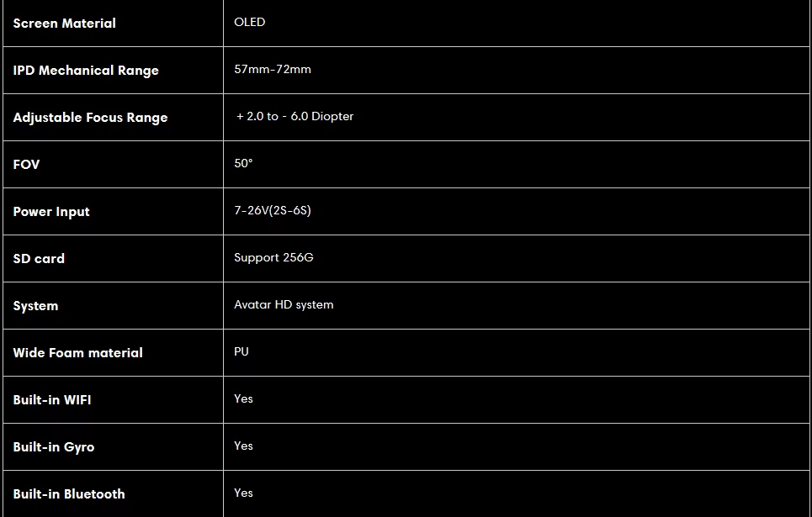Click the Built-in Gyro label

[x=54, y=447]
